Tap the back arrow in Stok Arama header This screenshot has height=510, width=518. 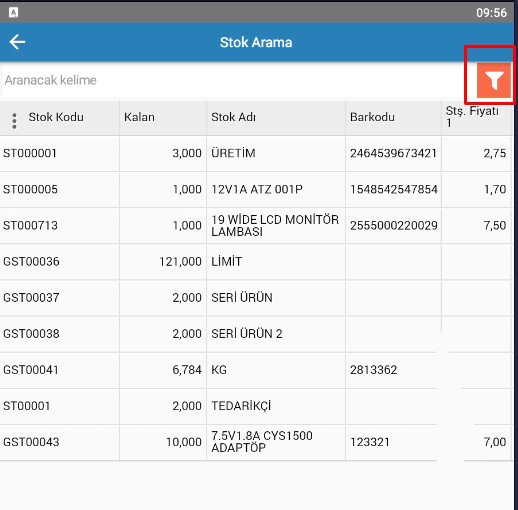[17, 42]
